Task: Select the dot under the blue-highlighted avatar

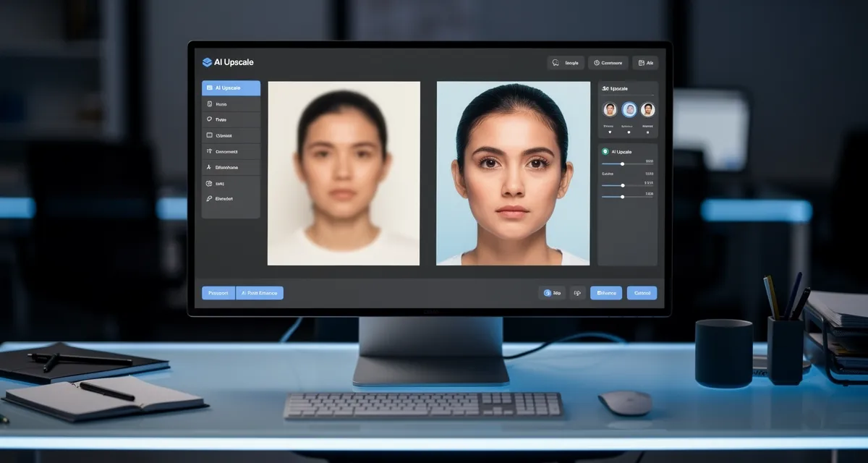Action: [629, 132]
